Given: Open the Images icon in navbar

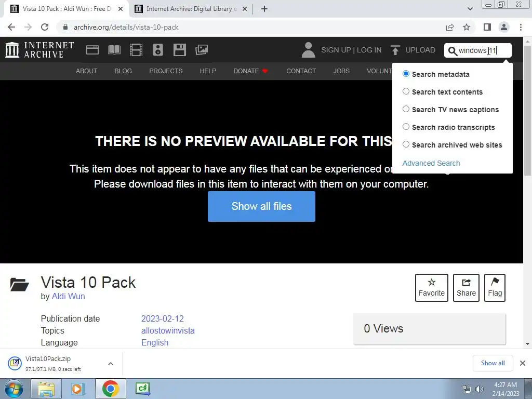Looking at the screenshot, I should (202, 50).
